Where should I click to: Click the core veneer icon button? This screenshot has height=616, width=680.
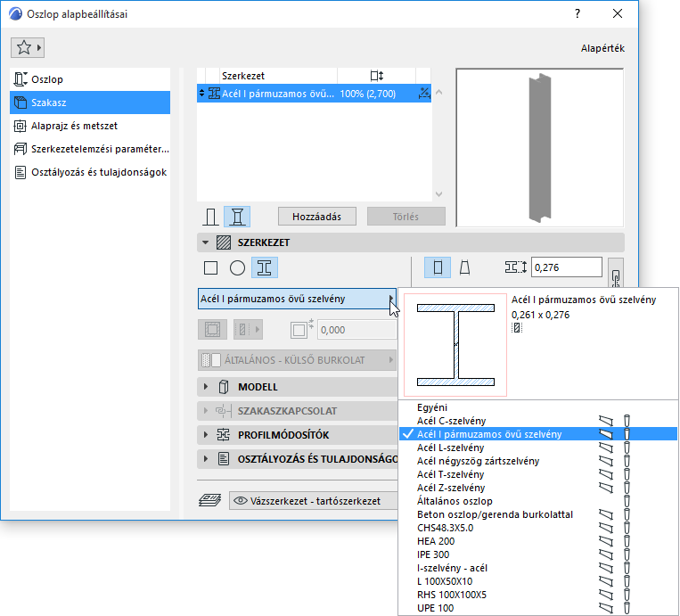coord(212,330)
